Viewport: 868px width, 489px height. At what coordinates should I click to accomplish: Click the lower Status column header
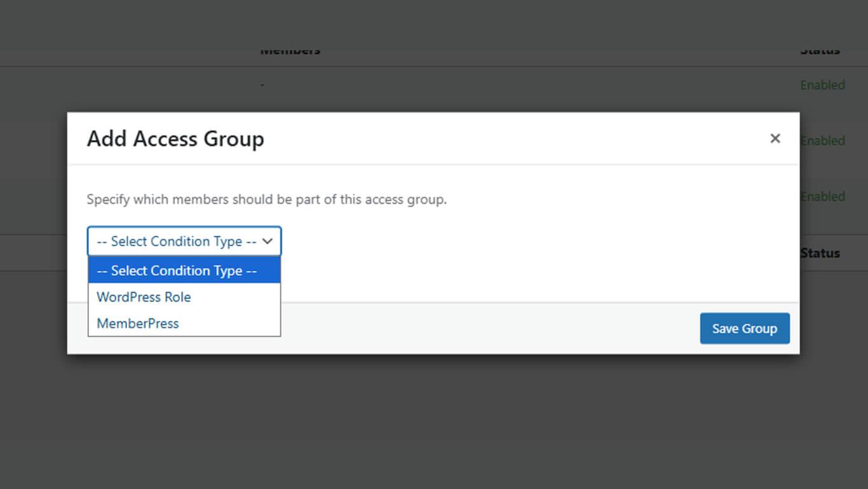click(x=820, y=253)
